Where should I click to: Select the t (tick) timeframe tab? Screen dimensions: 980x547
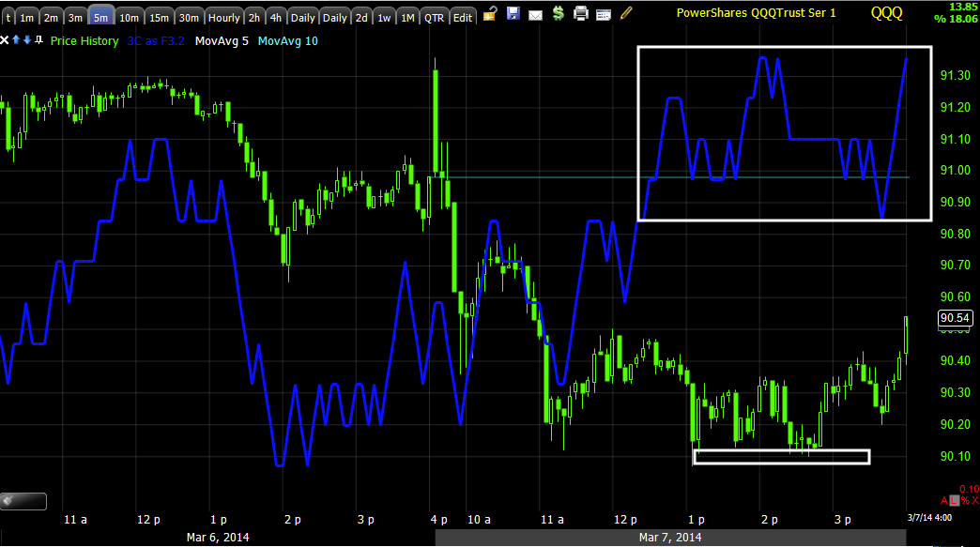point(8,18)
